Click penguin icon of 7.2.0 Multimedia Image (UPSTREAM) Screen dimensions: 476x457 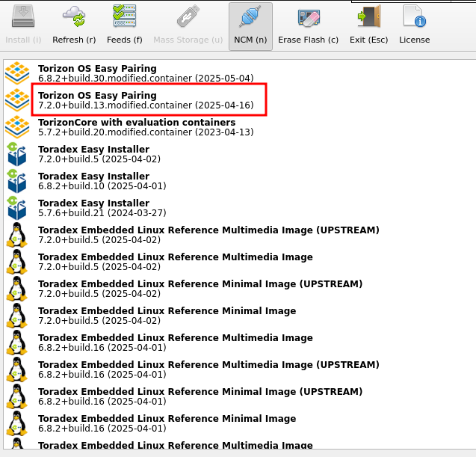tap(17, 235)
